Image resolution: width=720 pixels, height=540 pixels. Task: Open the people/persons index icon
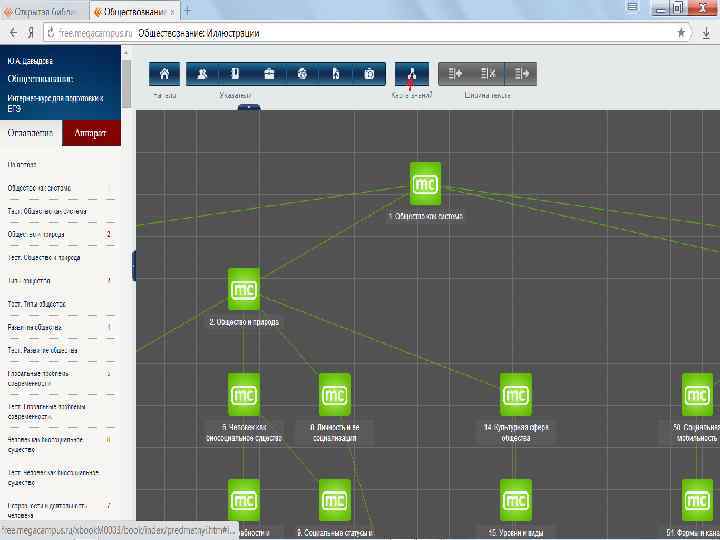click(202, 73)
